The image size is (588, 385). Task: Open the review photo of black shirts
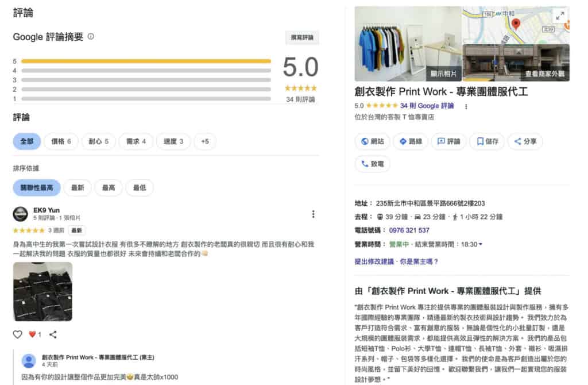point(42,292)
